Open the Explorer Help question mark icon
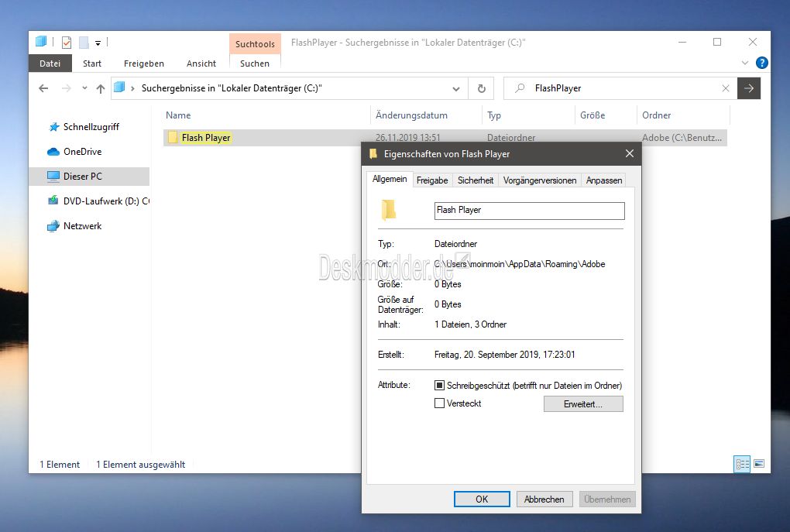This screenshot has width=790, height=532. [761, 63]
